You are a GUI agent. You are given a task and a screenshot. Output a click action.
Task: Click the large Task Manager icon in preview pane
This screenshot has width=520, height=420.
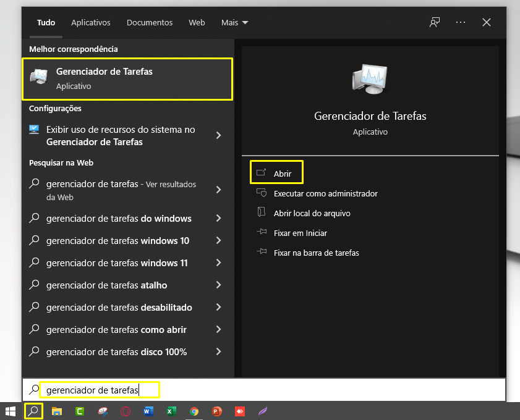tap(370, 79)
